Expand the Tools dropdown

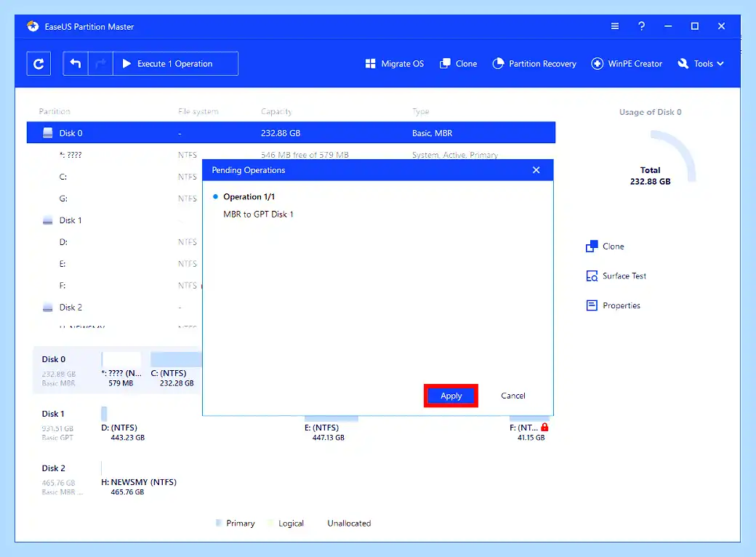coord(701,64)
